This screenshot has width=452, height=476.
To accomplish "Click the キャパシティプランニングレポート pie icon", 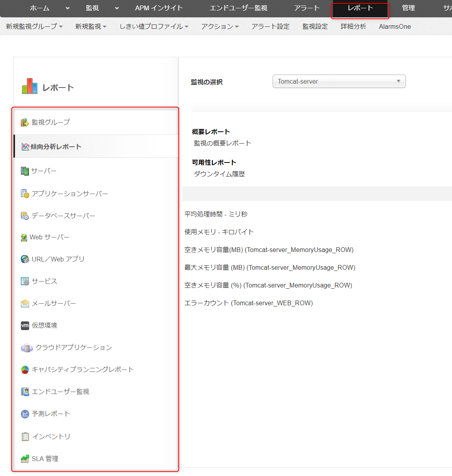I will [x=25, y=370].
